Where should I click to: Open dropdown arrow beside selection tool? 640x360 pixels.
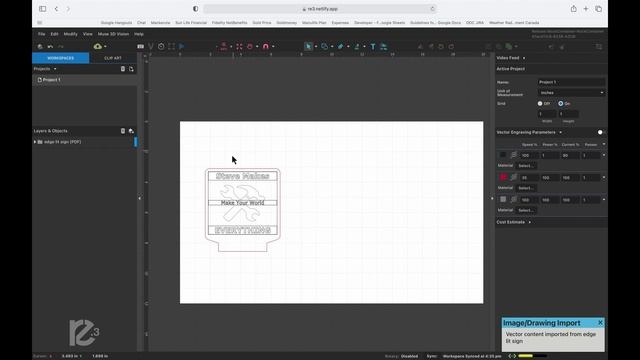pos(316,47)
